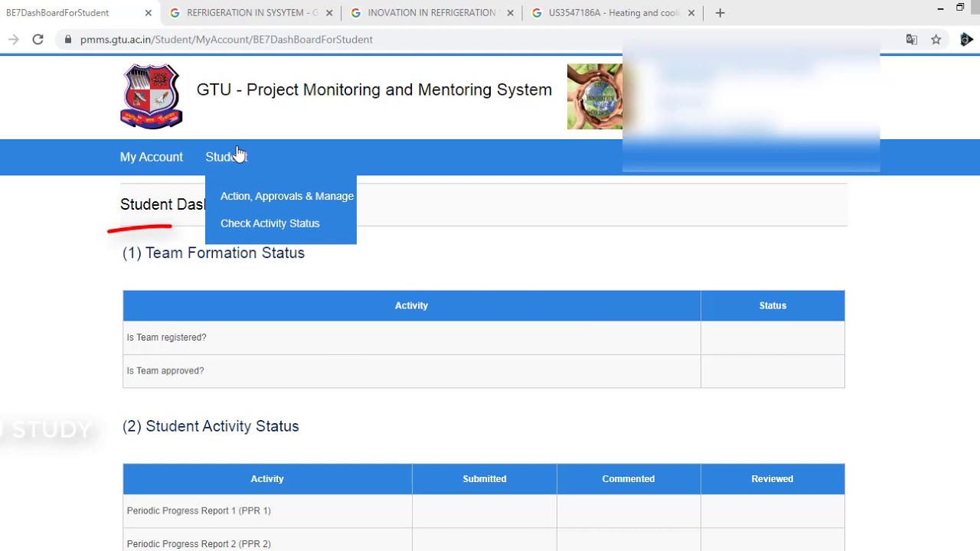Click the 'Is Team registered?' row text
980x551 pixels.
(x=166, y=337)
